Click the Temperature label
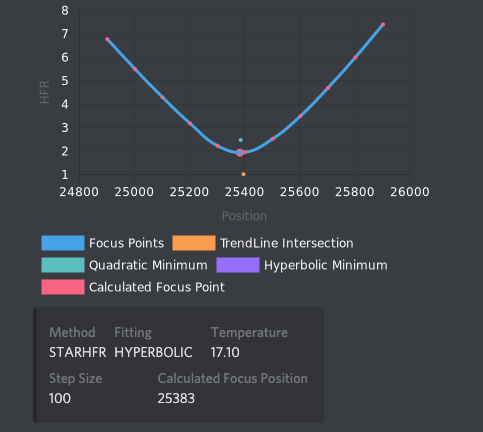Viewport: 483px width, 432px height. 249,333
